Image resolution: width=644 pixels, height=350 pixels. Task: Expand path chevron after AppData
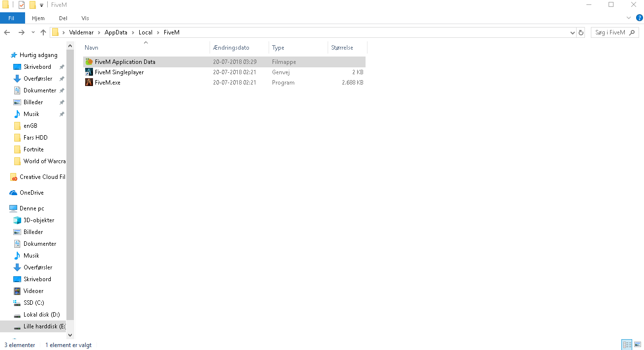tap(133, 32)
